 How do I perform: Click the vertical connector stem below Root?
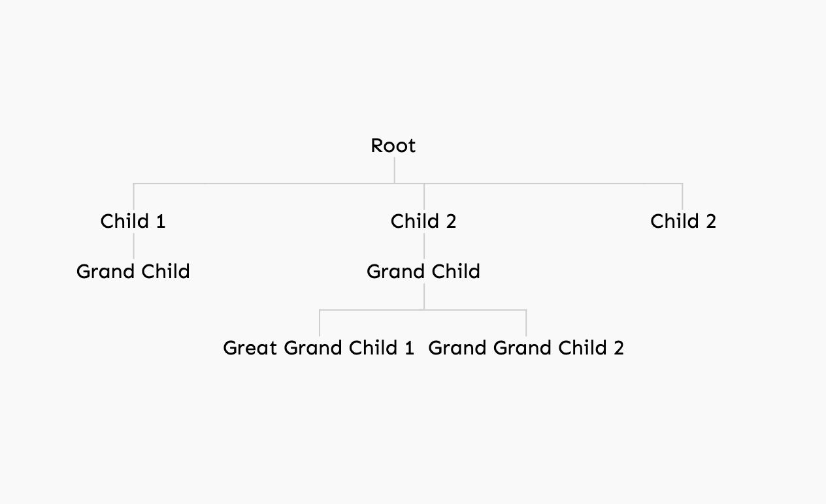coord(394,170)
